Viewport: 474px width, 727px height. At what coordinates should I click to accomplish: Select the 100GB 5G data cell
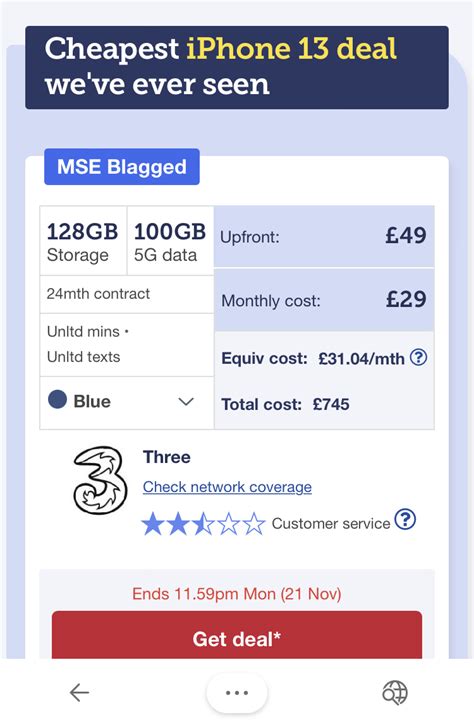170,241
